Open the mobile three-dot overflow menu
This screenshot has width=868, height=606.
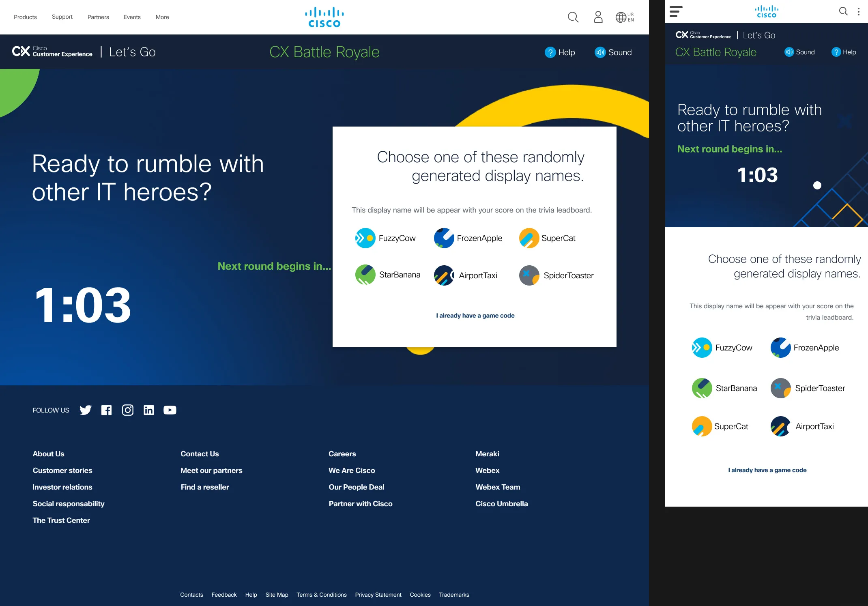(x=858, y=11)
